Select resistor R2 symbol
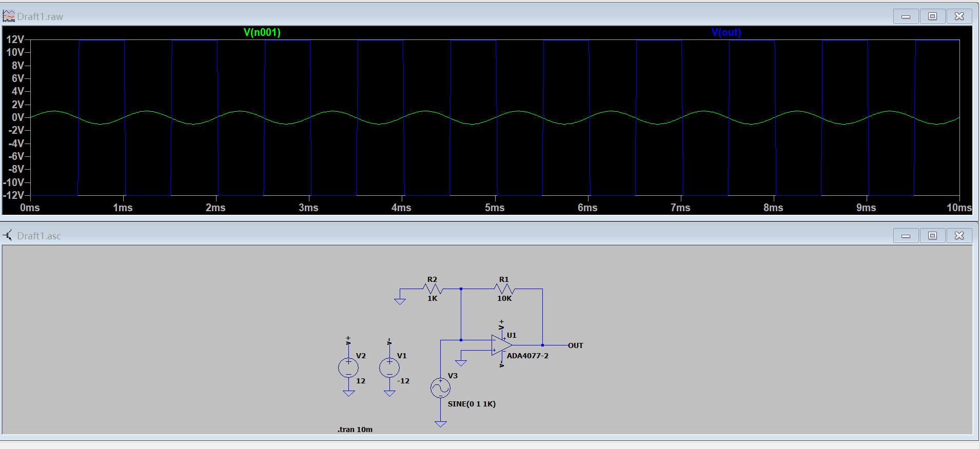Screen dimensions: 980x449 pyautogui.click(x=433, y=289)
